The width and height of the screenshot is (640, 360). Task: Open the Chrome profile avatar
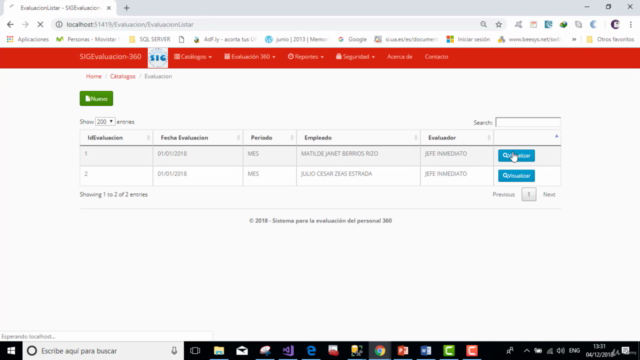(615, 24)
